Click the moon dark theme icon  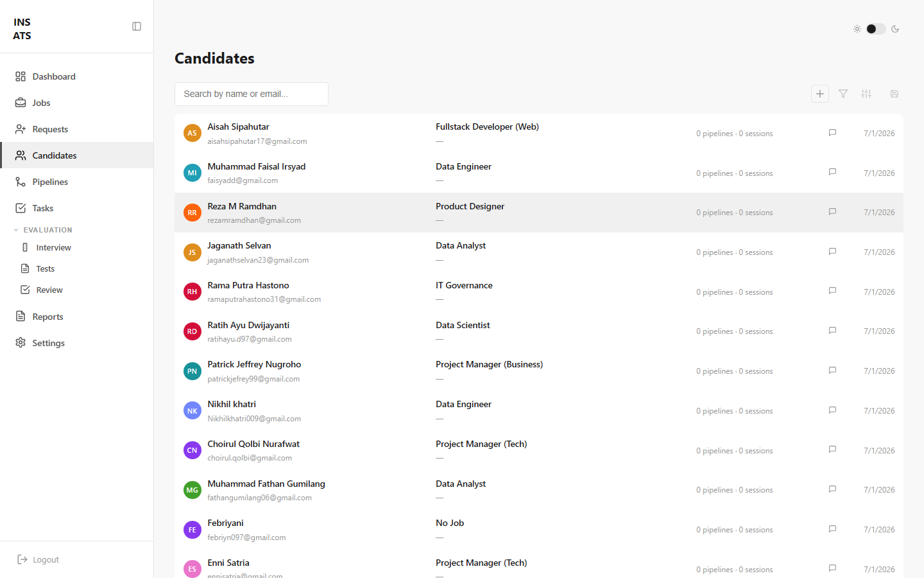[x=895, y=29]
